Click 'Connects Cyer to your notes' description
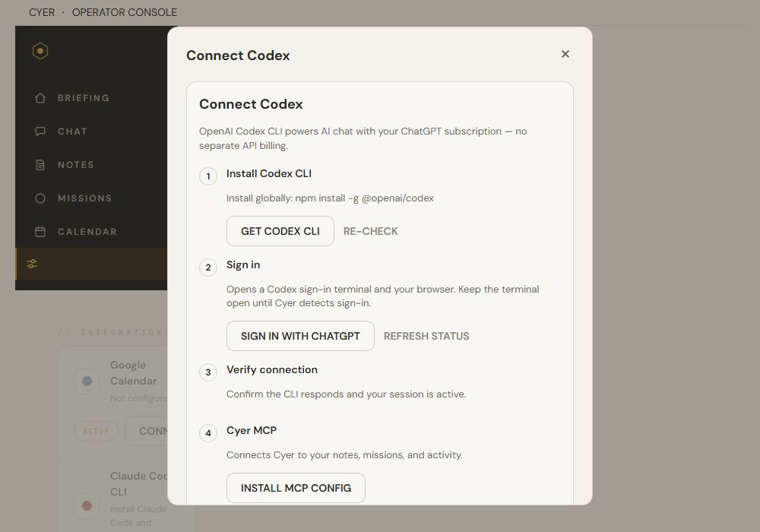Screen dimensions: 760x532 click(344, 455)
